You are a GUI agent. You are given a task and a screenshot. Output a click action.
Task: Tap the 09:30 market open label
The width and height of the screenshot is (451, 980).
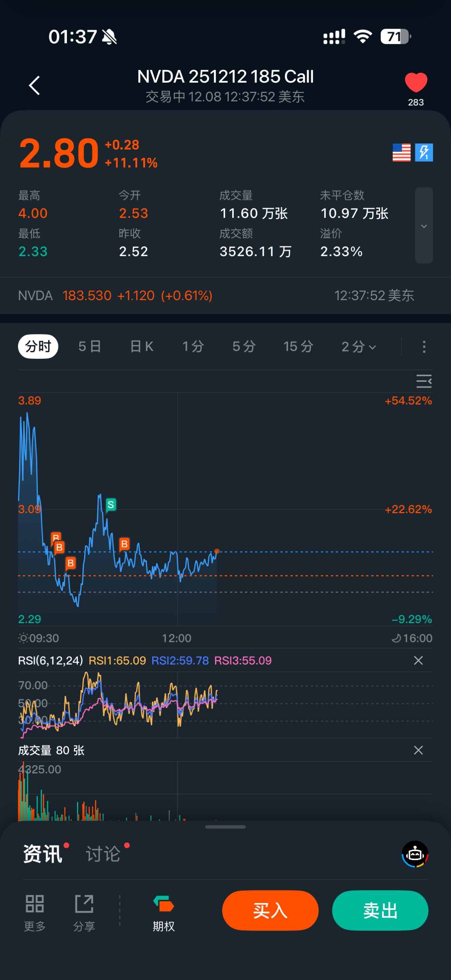38,638
